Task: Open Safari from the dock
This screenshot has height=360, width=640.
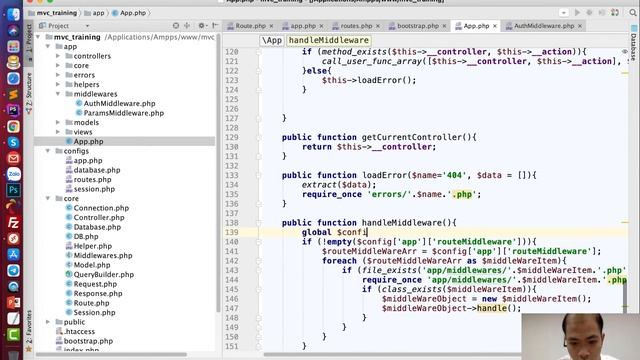Action: coord(13,79)
